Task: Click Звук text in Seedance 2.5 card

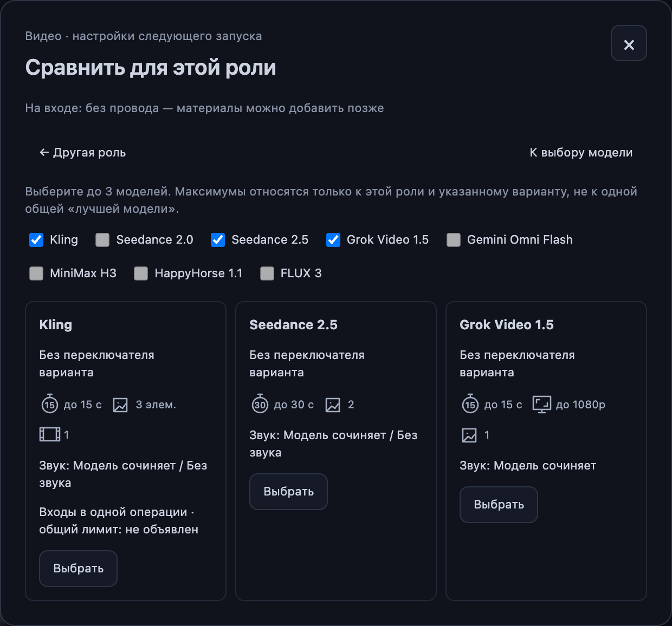Action: click(x=333, y=444)
